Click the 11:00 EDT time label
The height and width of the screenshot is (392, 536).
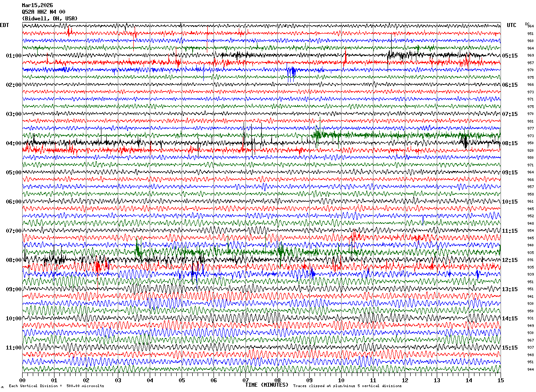tap(14, 348)
